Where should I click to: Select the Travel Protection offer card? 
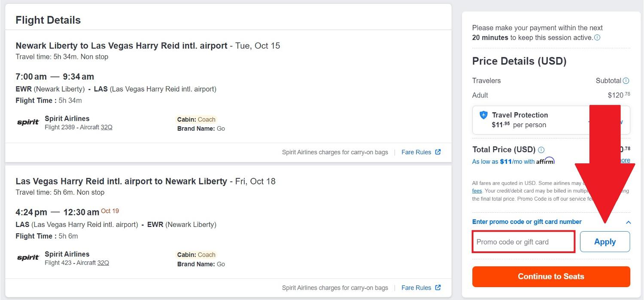(551, 120)
